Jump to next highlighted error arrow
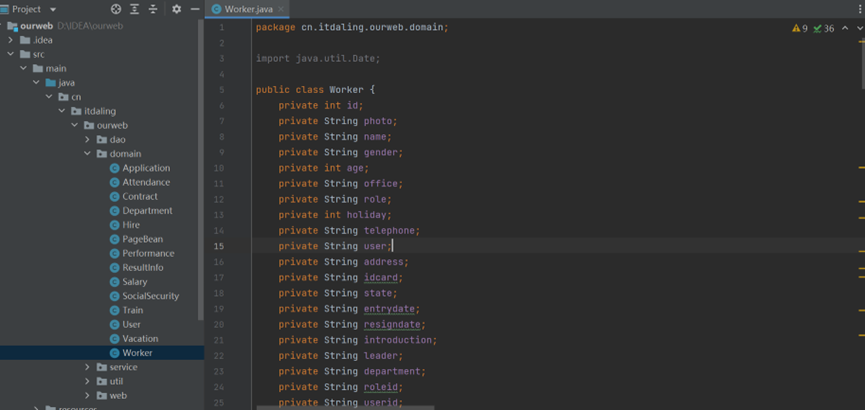Image resolution: width=865 pixels, height=410 pixels. 859,28
